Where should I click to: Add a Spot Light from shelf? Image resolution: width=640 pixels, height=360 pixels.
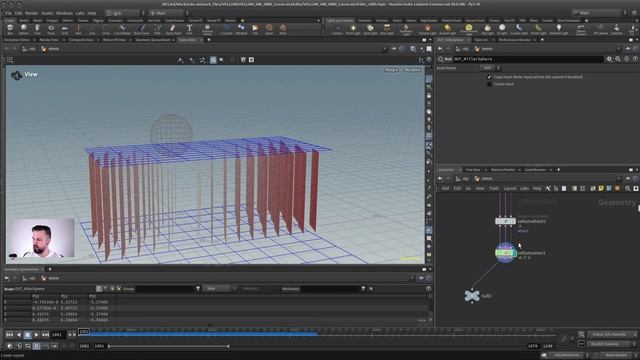click(370, 29)
